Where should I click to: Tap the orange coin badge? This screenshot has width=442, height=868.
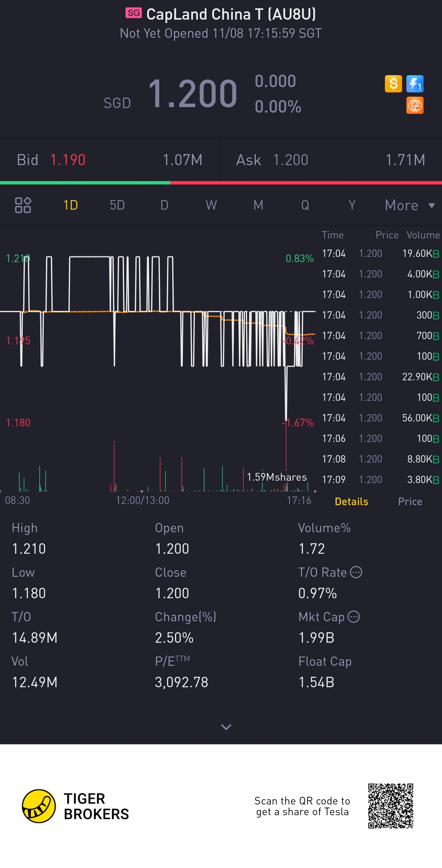coord(415,106)
